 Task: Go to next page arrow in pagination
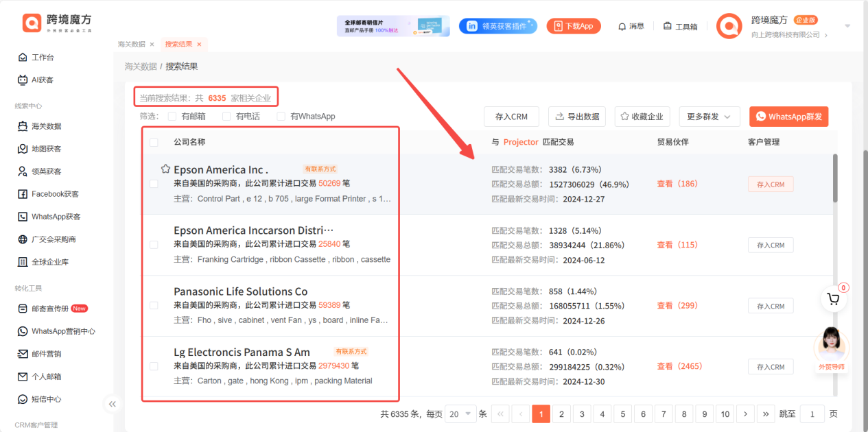pos(745,414)
